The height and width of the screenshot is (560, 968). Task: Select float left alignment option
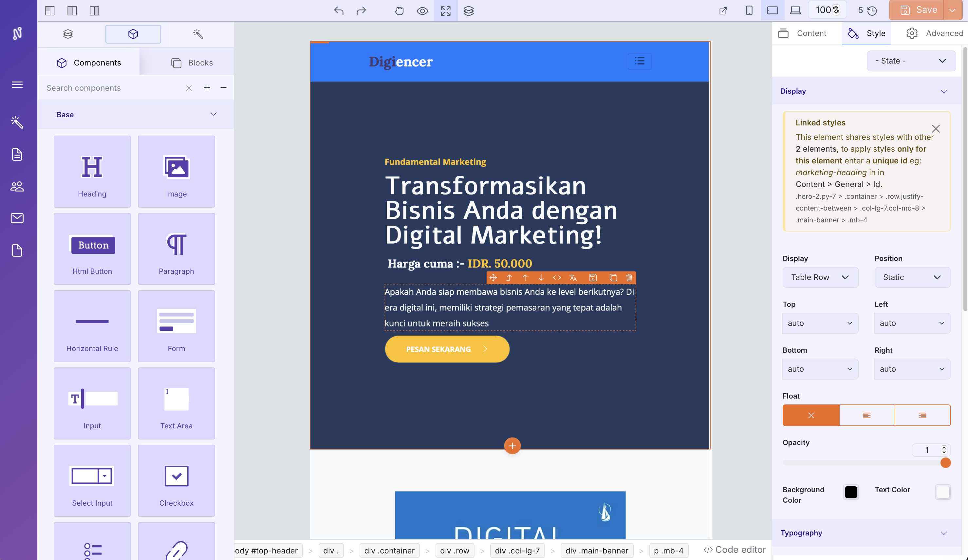pos(866,415)
